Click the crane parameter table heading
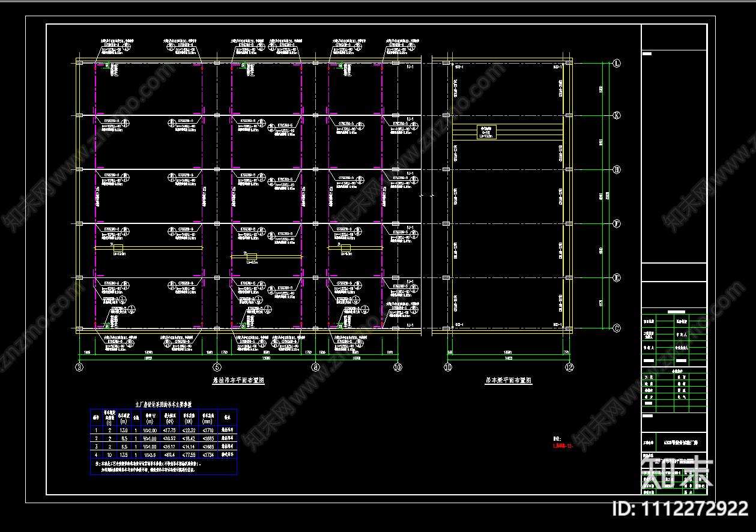 [x=163, y=405]
